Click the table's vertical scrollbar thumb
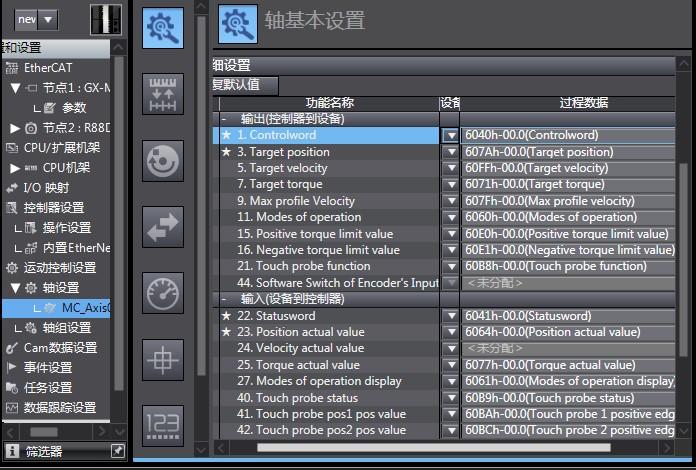696x470 pixels. (683, 260)
